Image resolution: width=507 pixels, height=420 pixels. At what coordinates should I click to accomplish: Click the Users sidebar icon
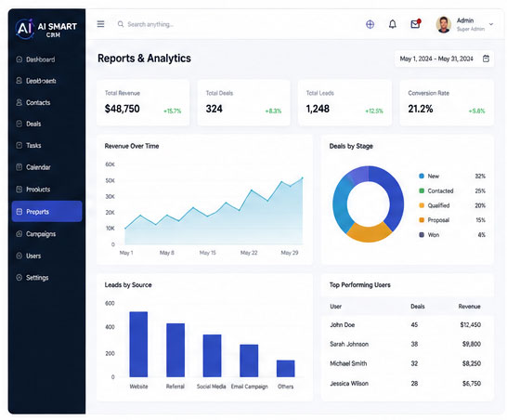pyautogui.click(x=19, y=256)
